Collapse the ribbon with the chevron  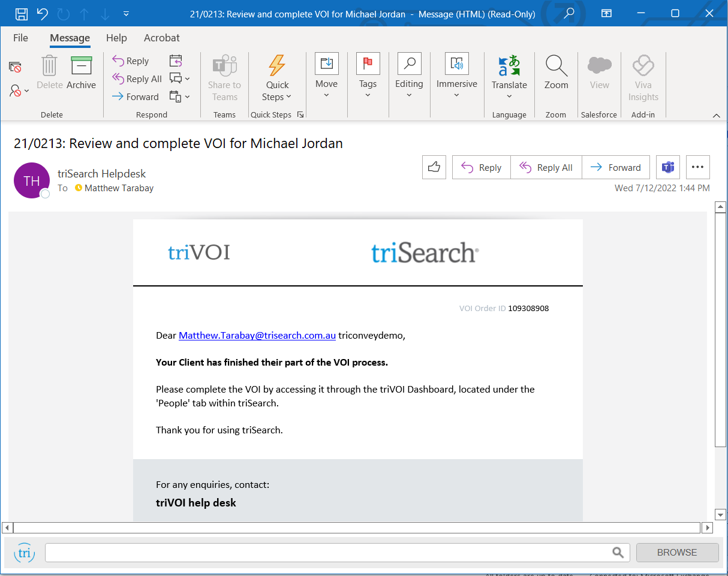717,114
